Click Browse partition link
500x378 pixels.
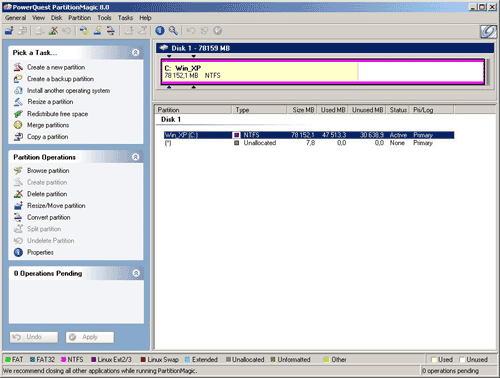coord(48,170)
